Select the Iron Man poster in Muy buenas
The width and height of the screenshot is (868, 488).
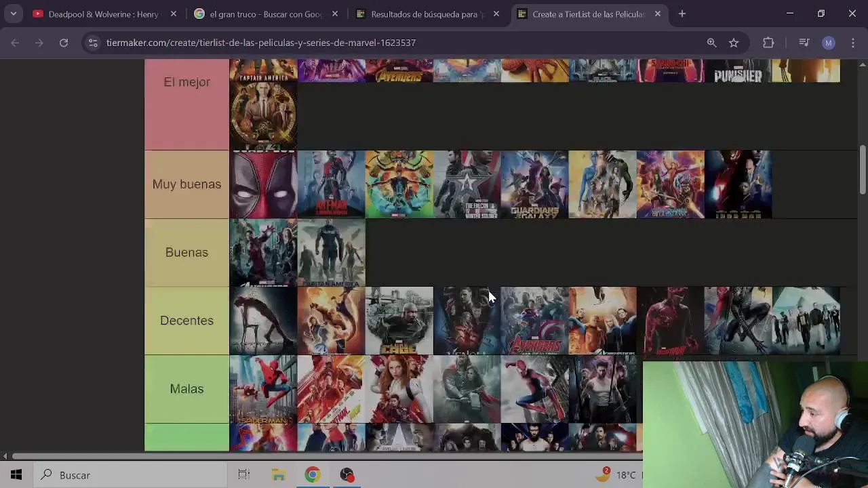tap(738, 184)
